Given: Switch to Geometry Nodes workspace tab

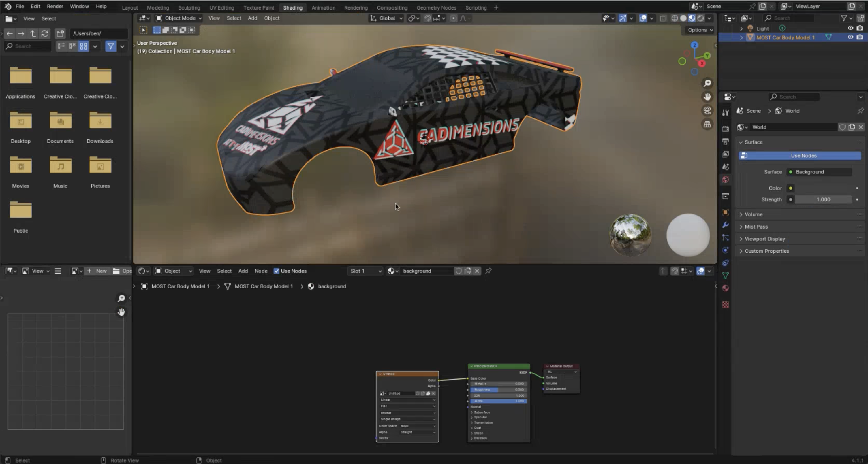Looking at the screenshot, I should [x=436, y=7].
